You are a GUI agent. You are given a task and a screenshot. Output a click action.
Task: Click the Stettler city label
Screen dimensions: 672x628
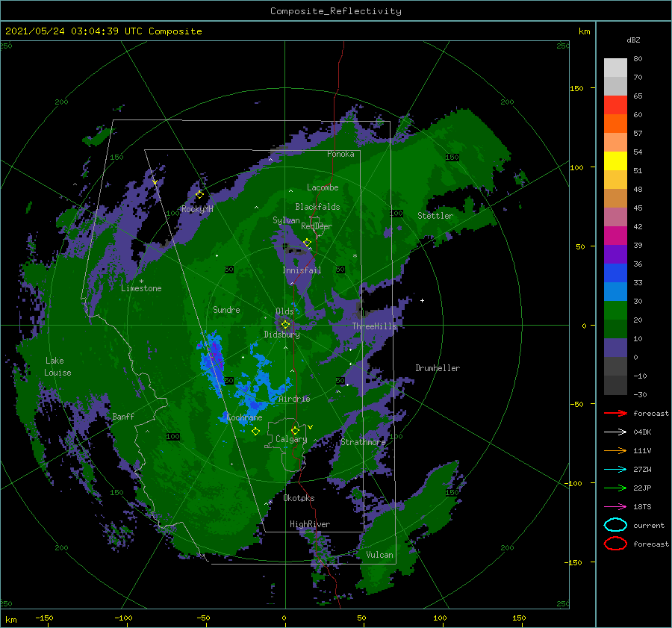435,216
